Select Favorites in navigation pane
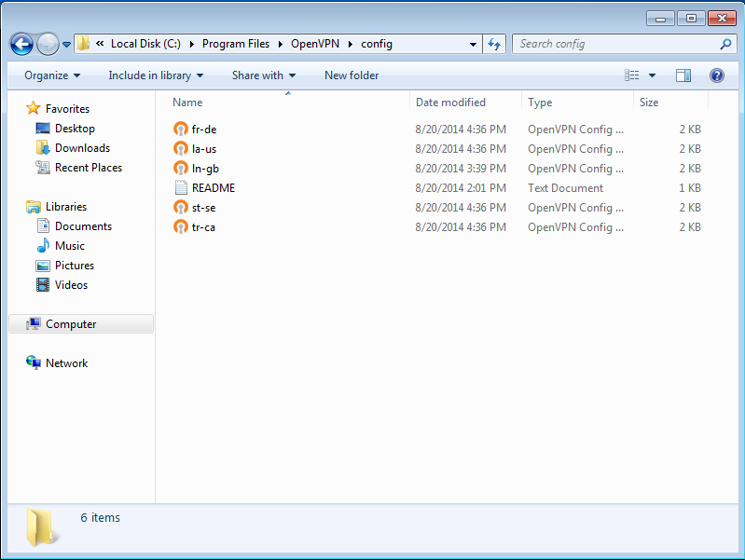Screen dimensions: 745x560 [x=67, y=109]
